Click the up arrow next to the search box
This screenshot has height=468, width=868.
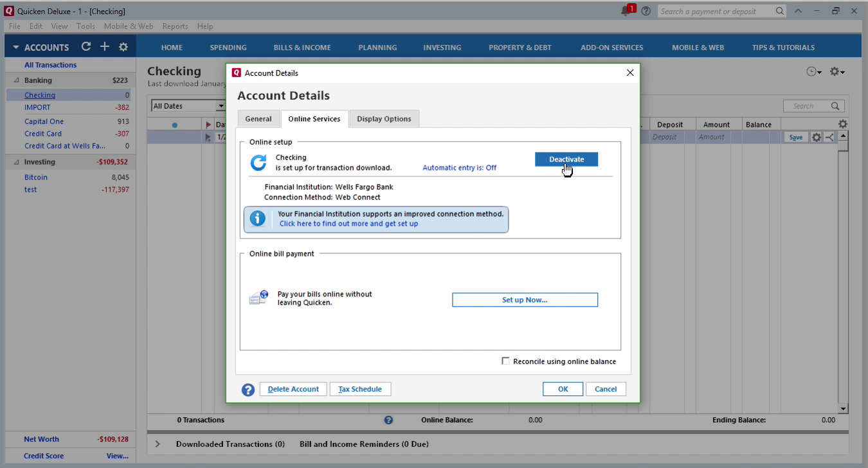798,11
